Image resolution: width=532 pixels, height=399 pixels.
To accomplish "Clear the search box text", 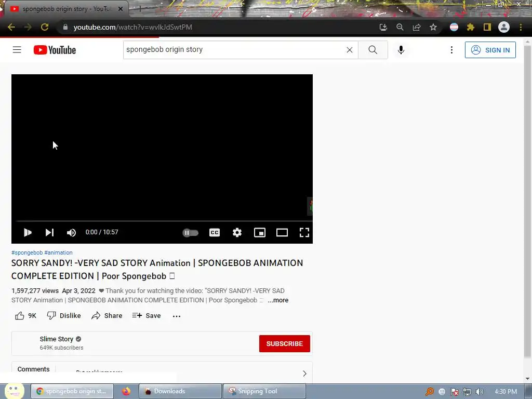I will 350,50.
